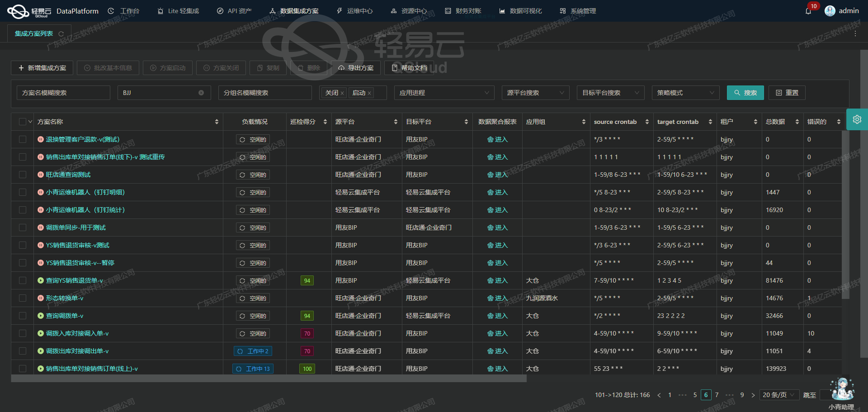The width and height of the screenshot is (868, 412).
Task: Sort by 租户 column
Action: pyautogui.click(x=755, y=122)
